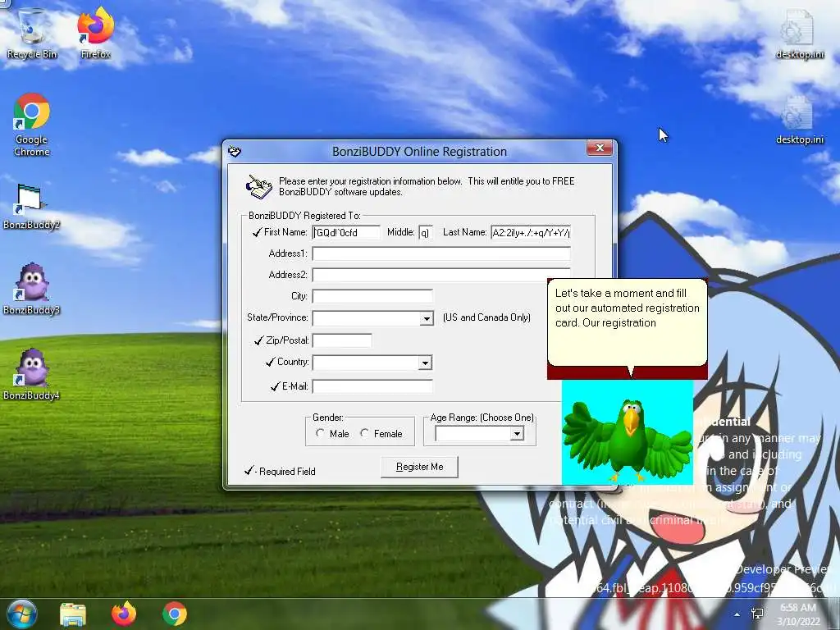Select the lower desktop.ini file icon
Screen dimensions: 840x630
(799, 120)
